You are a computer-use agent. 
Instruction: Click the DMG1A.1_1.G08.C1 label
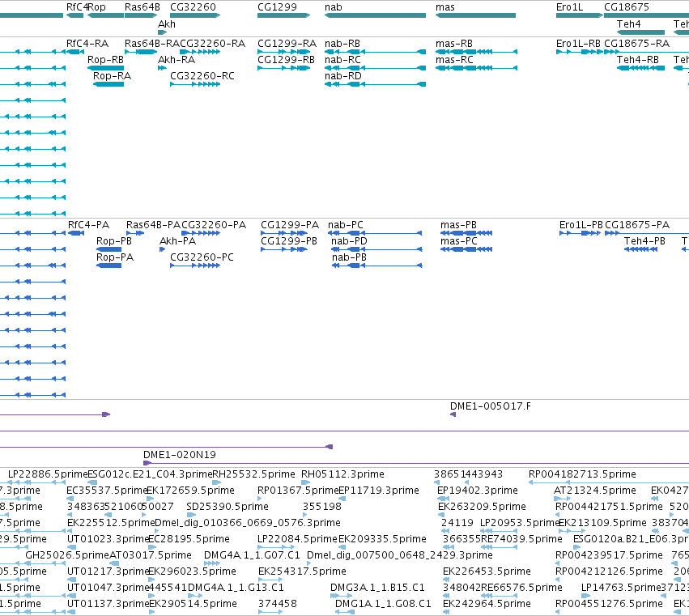(x=383, y=604)
